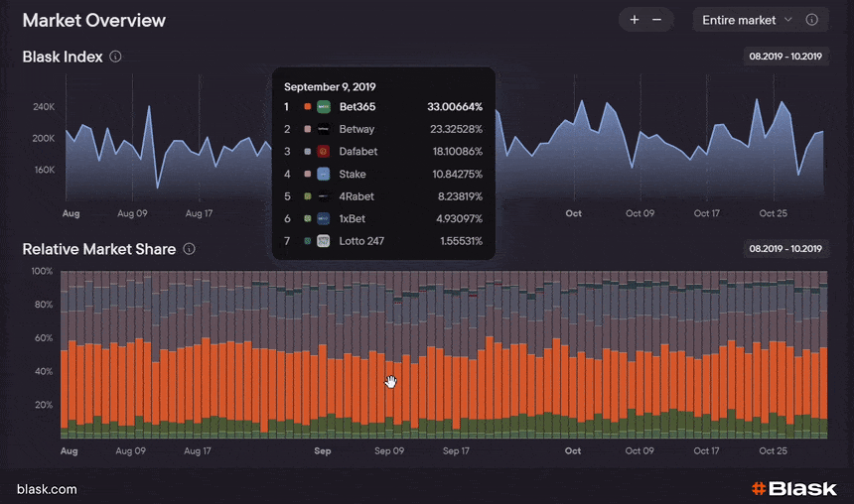Open Blask Index date range 08.2019 - 10.2019
This screenshot has height=504, width=854.
tap(785, 57)
